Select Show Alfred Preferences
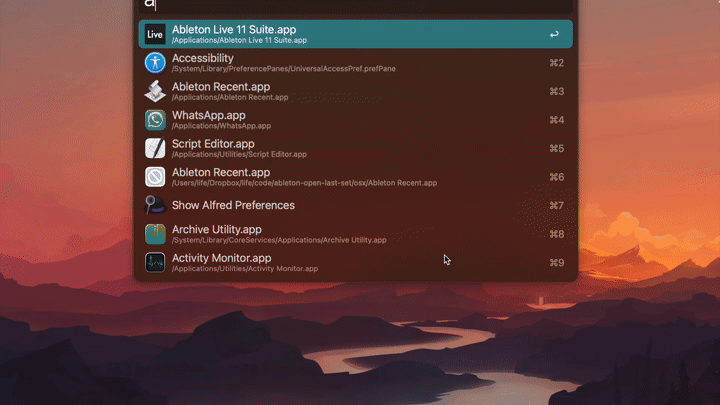720x405 pixels. pos(356,205)
